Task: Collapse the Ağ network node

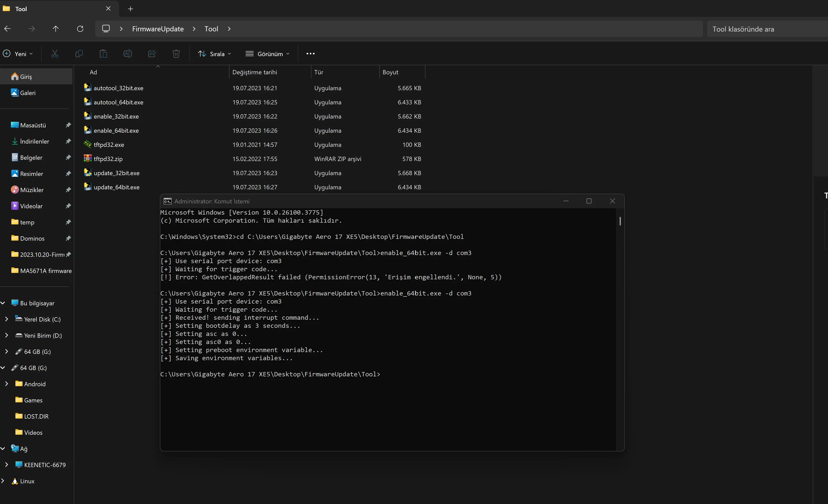Action: click(3, 448)
